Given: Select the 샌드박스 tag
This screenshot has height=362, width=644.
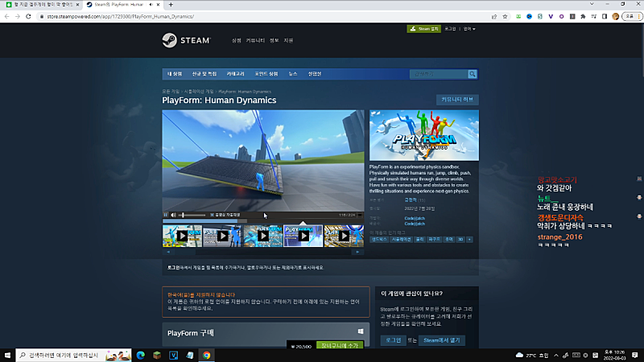Looking at the screenshot, I should [x=378, y=239].
